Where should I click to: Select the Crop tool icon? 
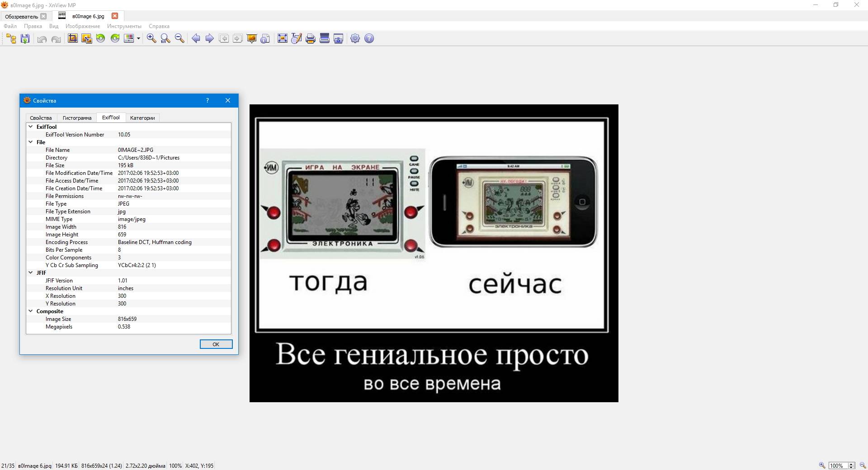coord(72,38)
